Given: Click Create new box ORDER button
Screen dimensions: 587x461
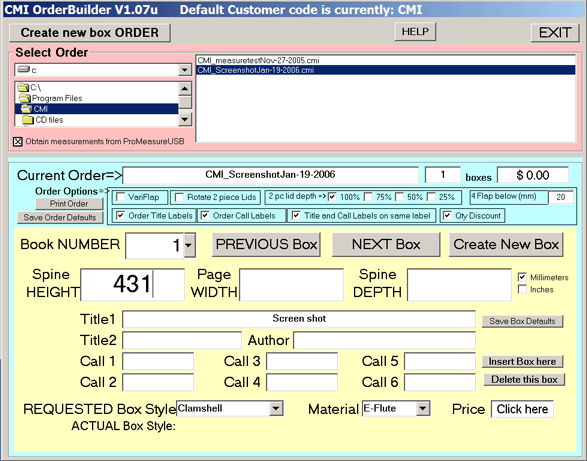Looking at the screenshot, I should pyautogui.click(x=90, y=33).
